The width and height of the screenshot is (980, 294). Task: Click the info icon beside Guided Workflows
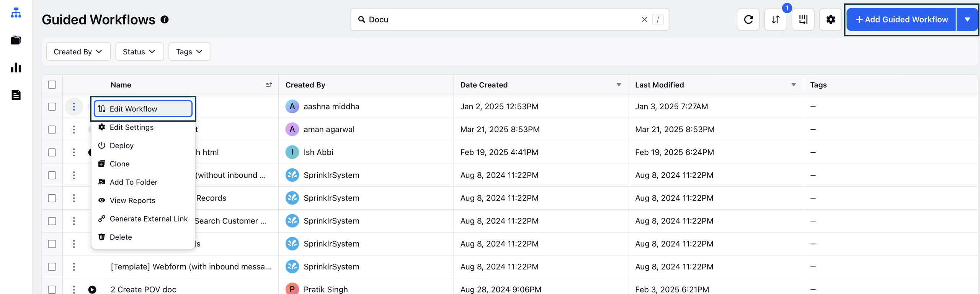click(165, 20)
